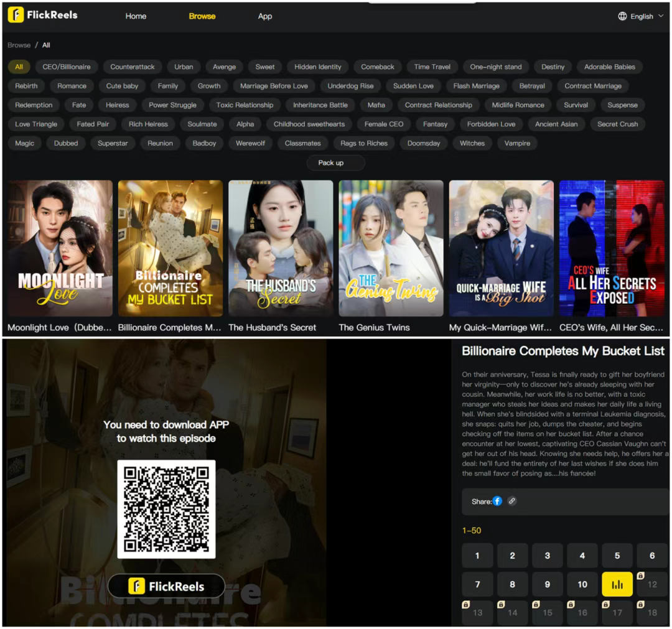Filter by Female CEO genre
The width and height of the screenshot is (672, 629).
[x=383, y=124]
